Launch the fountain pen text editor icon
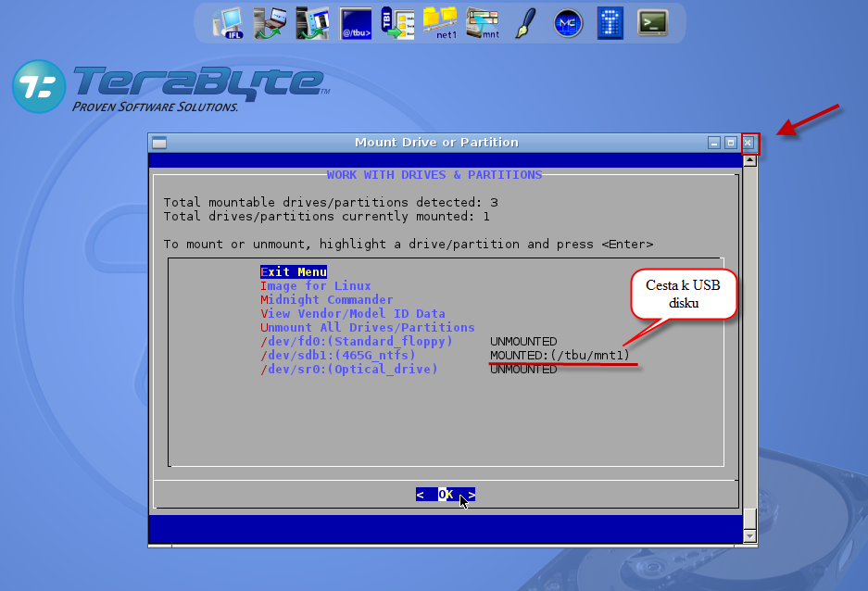The height and width of the screenshot is (591, 868). click(x=526, y=23)
